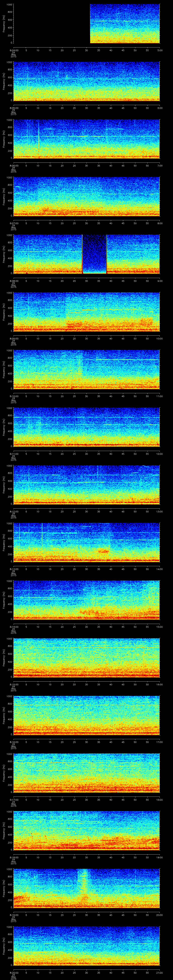Pick the spectrogram panel starting at 8:14:00
This screenshot has height=980, width=173.
click(87, 600)
